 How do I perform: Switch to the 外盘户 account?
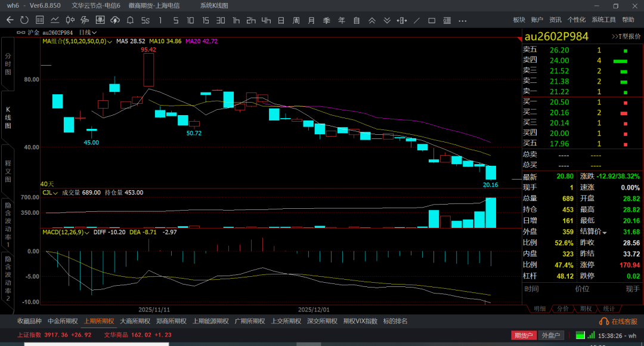550,335
